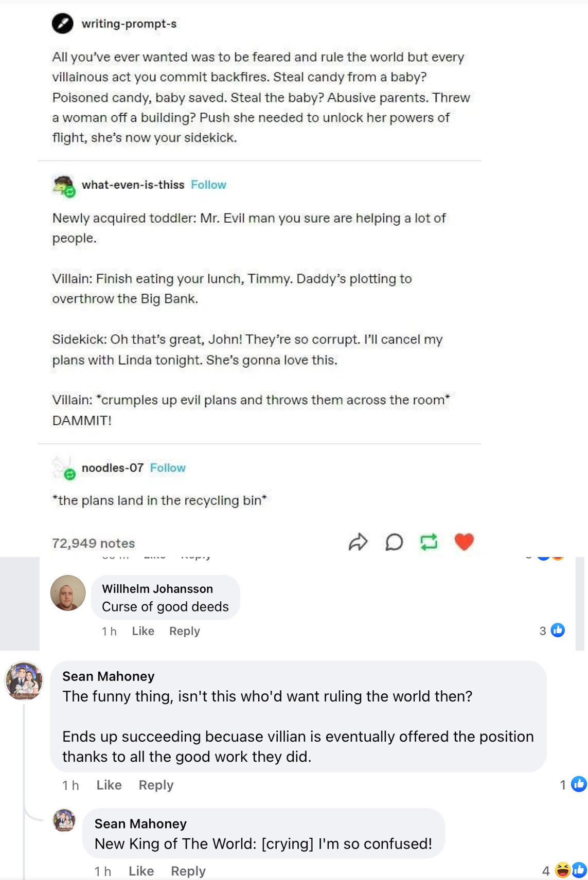Open the reply speech bubble icon

tap(394, 542)
